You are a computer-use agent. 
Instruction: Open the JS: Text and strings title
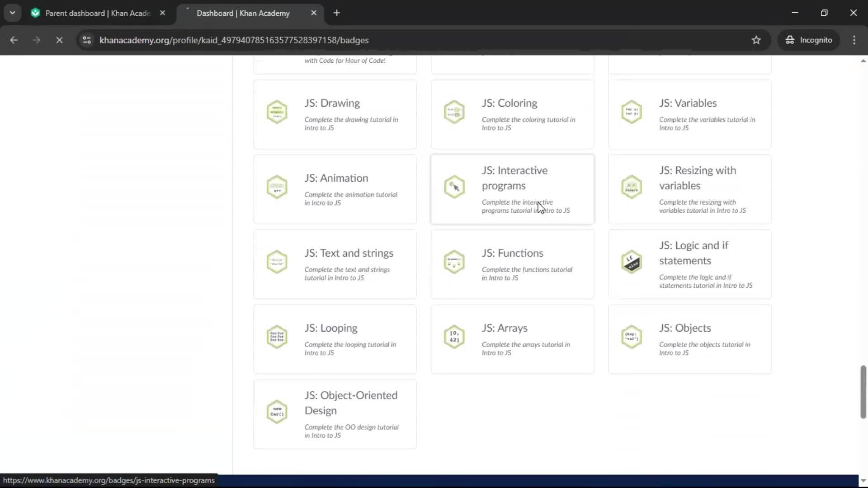point(349,253)
